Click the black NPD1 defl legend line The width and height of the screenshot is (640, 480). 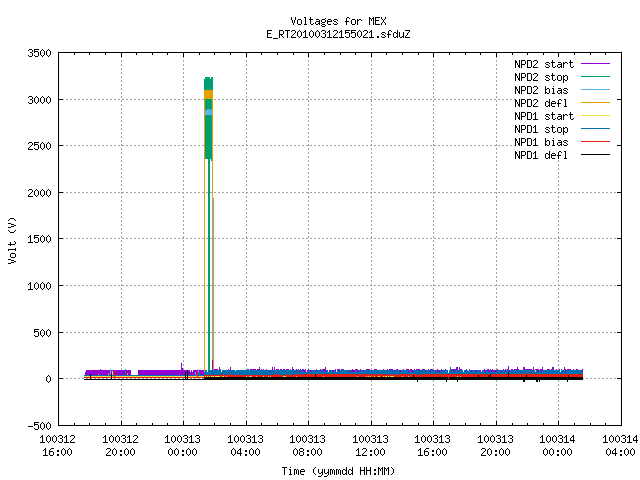point(595,155)
